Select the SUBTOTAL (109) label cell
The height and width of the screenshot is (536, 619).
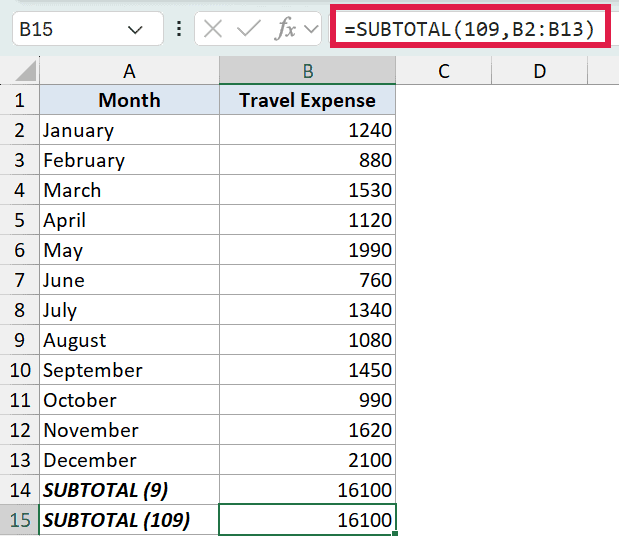click(129, 520)
